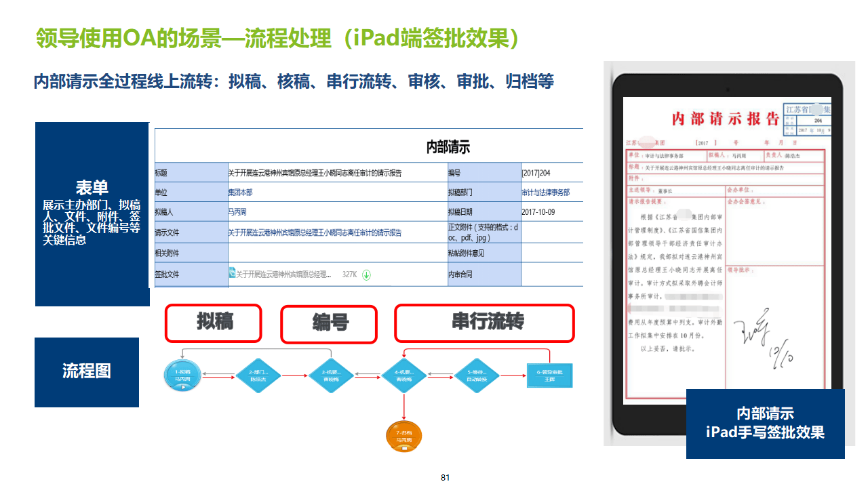Click the slide page number 81

(x=445, y=477)
